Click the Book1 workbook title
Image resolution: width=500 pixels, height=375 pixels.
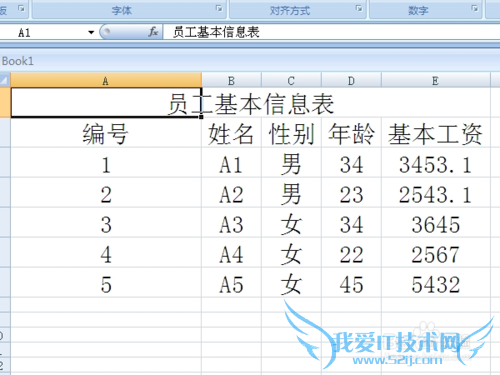pos(18,61)
